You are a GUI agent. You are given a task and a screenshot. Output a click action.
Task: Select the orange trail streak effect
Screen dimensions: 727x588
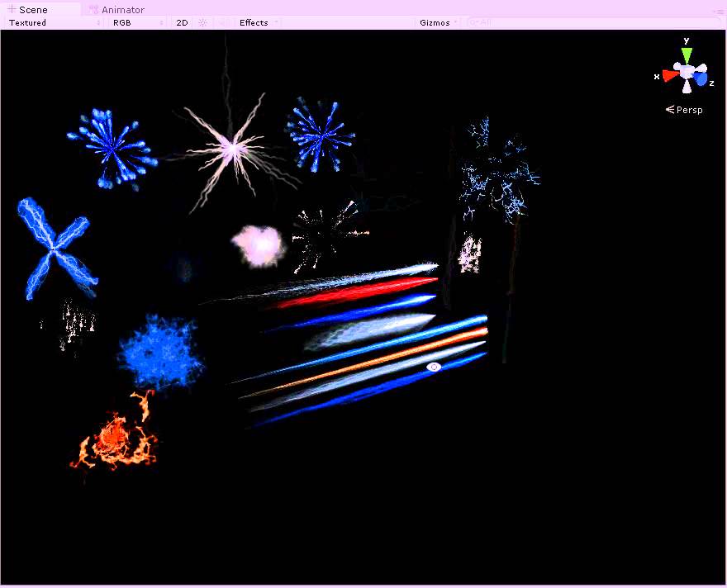click(x=363, y=363)
